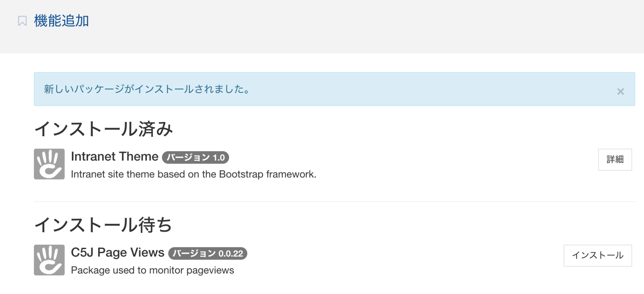644x294 pixels.
Task: Dismiss the package installed notification
Action: tap(620, 92)
